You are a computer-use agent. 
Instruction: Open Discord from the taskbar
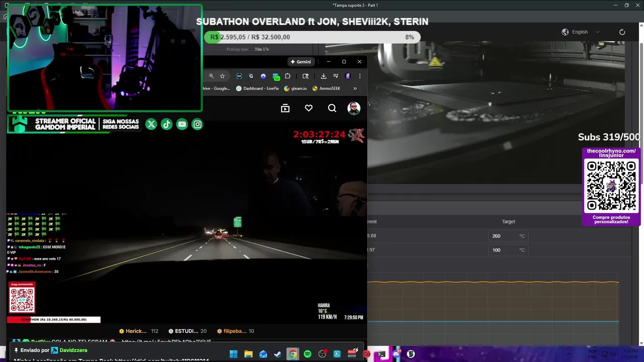point(396,354)
